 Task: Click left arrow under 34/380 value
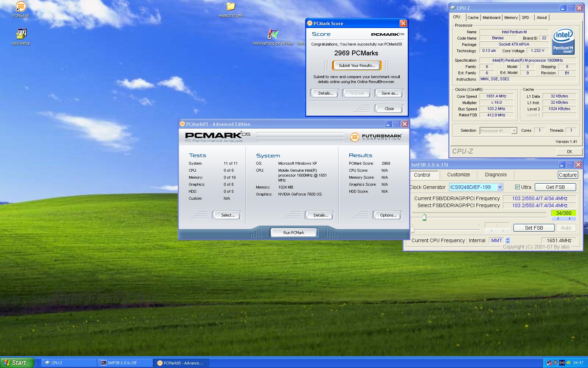(x=558, y=218)
